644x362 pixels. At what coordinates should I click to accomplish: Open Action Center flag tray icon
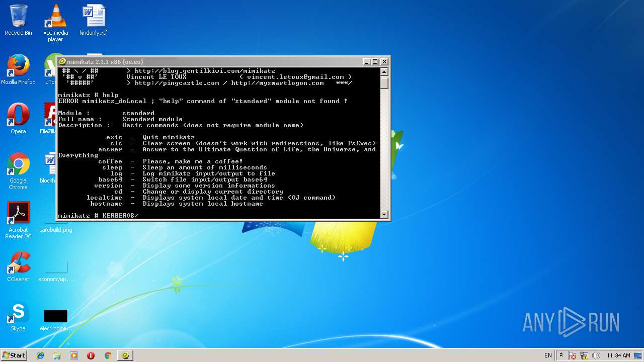[x=572, y=355]
